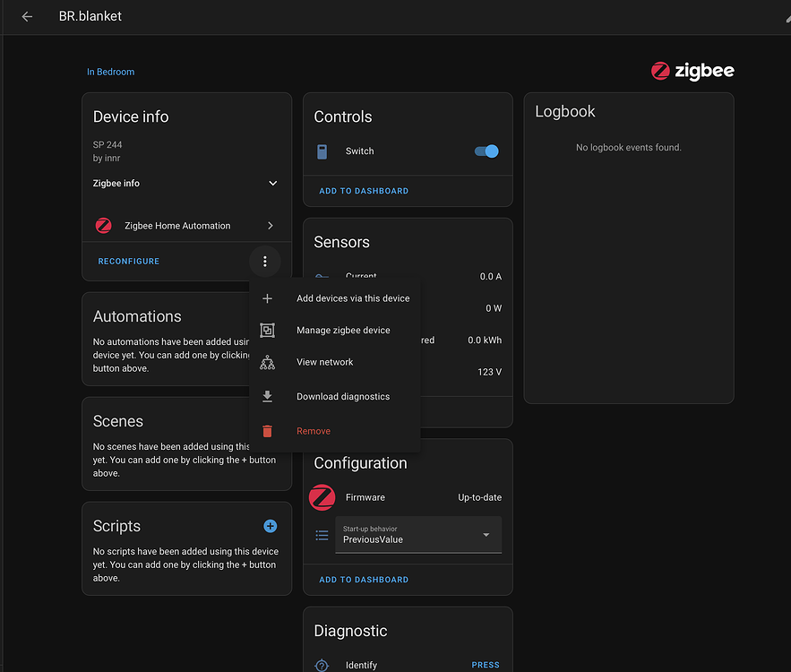
Task: Select Add devices via this device
Action: point(335,298)
